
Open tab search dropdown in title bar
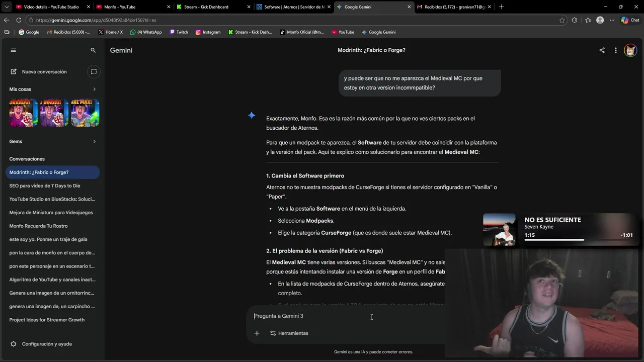[x=7, y=7]
